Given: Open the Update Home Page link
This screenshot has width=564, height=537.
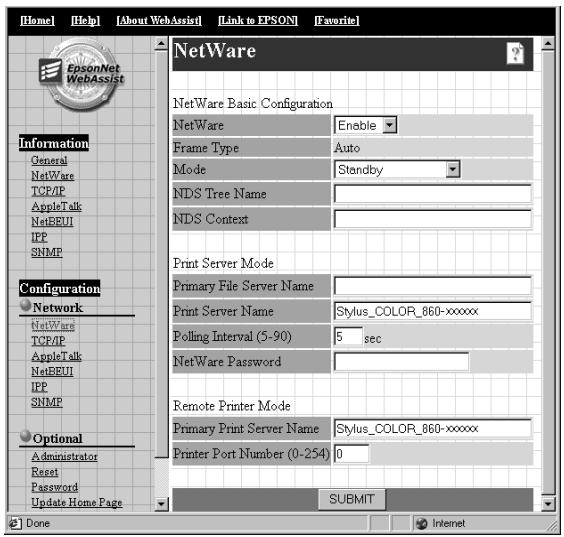Looking at the screenshot, I should pyautogui.click(x=77, y=502).
